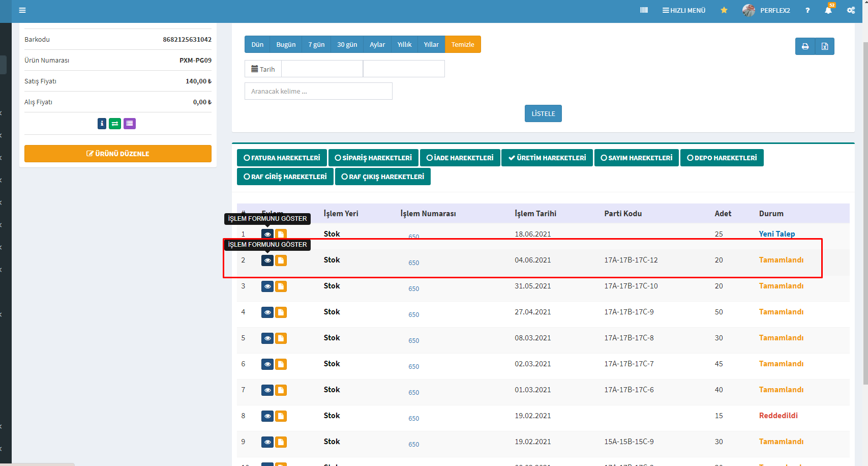Open the notifications bell icon
Image resolution: width=868 pixels, height=466 pixels.
(x=828, y=10)
